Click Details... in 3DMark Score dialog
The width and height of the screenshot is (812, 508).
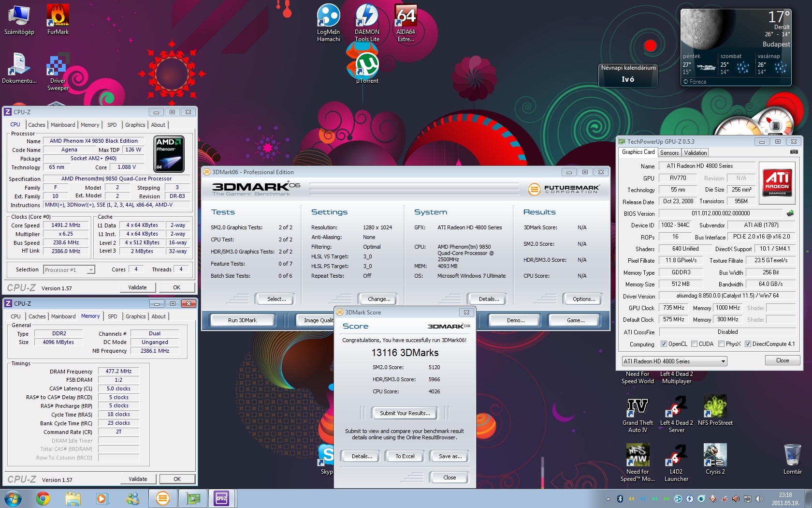point(362,456)
